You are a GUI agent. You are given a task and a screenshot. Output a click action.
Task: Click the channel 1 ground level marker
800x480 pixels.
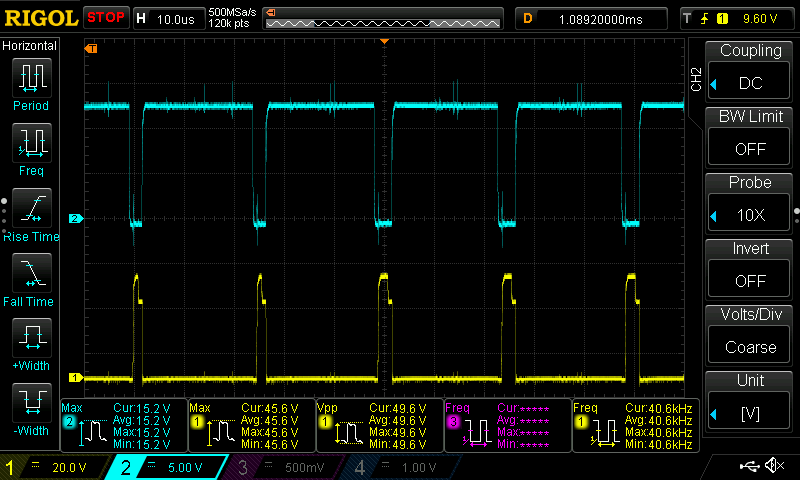click(76, 377)
